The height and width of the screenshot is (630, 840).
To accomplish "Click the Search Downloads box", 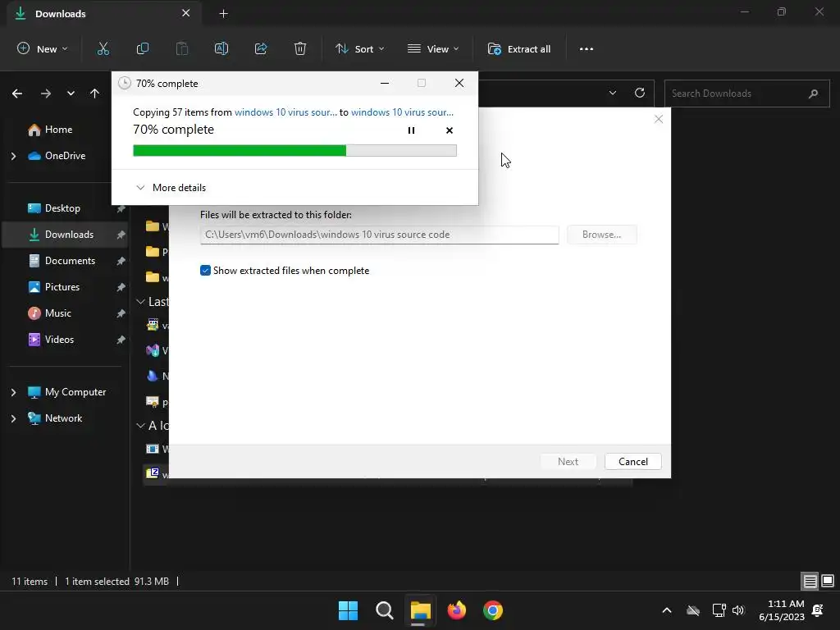I will tap(746, 94).
